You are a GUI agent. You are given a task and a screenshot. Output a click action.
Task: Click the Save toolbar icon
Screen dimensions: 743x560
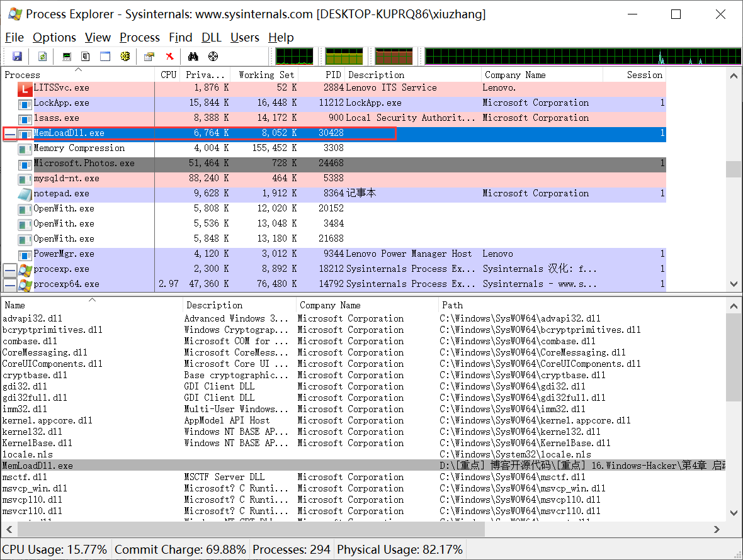point(17,57)
